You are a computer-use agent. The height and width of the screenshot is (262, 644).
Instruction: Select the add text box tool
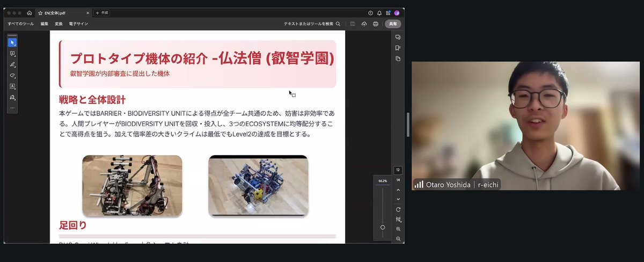[x=12, y=86]
